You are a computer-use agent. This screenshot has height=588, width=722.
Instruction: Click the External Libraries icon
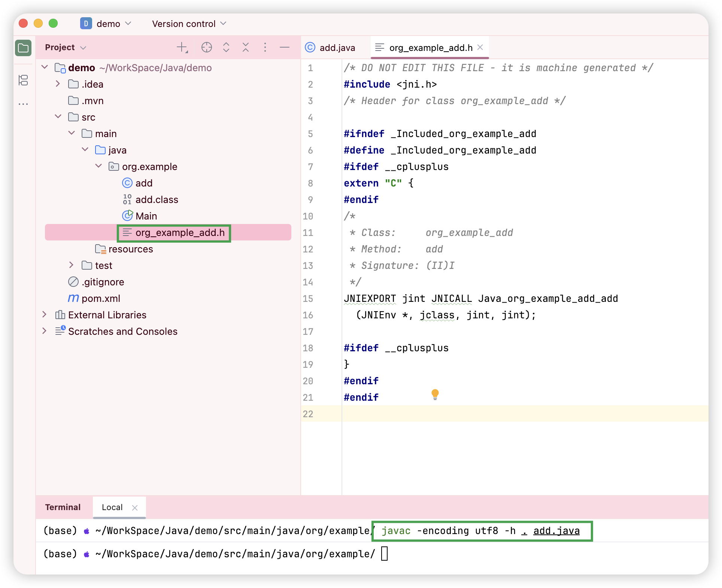(60, 315)
